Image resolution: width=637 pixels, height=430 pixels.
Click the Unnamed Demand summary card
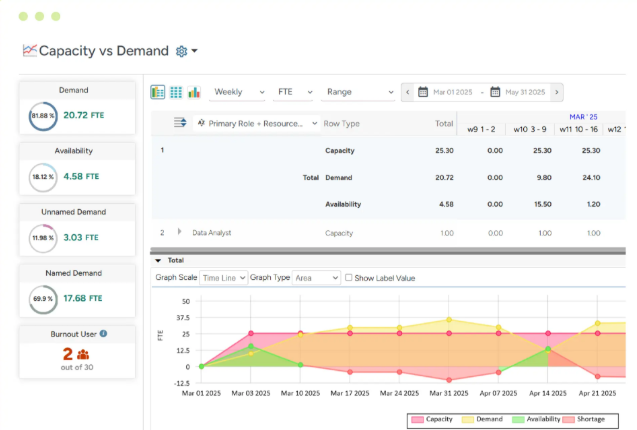point(77,229)
